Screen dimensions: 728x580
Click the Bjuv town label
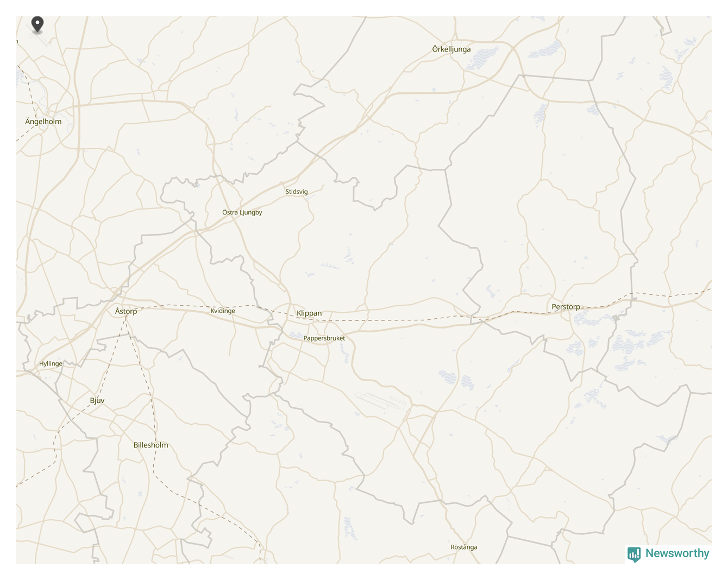click(97, 401)
